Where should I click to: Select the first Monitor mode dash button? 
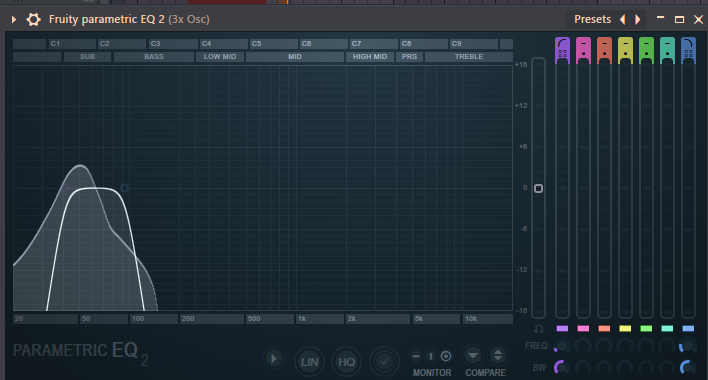(416, 357)
